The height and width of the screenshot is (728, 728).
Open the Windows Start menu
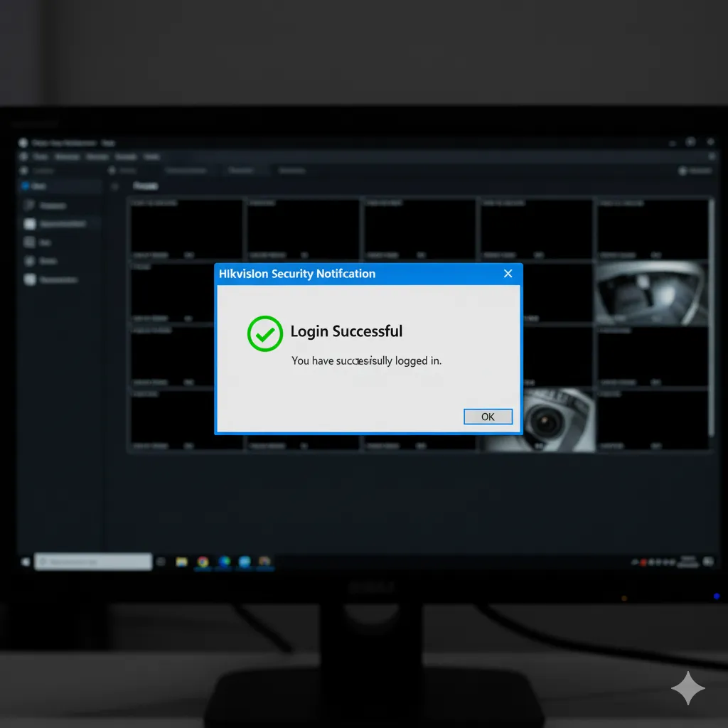point(26,562)
